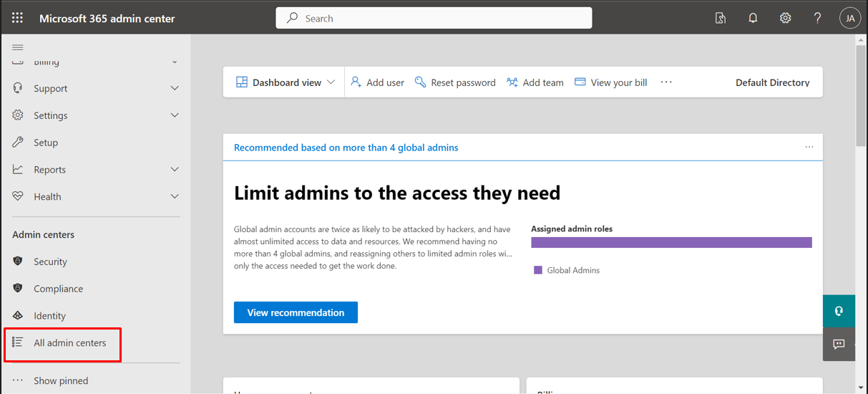Image resolution: width=868 pixels, height=394 pixels.
Task: Click the Settings gear icon in sidebar
Action: [18, 115]
